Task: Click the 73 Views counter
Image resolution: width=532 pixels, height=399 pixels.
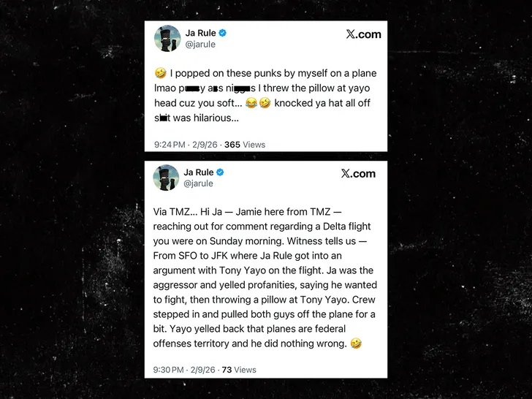Action: click(x=240, y=370)
